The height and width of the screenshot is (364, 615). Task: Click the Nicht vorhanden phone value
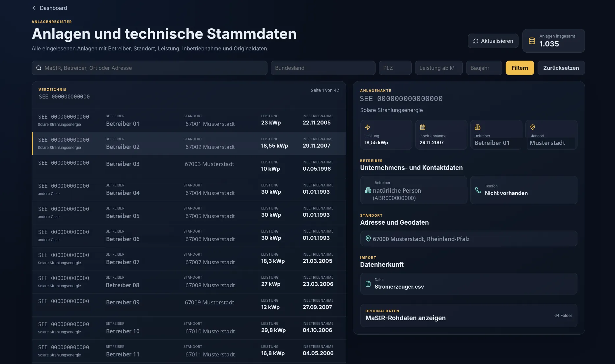coord(506,193)
